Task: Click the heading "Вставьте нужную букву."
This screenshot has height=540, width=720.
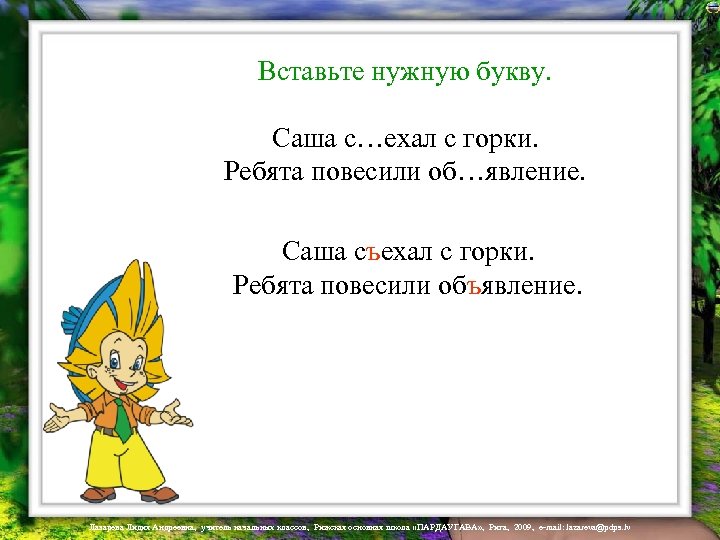Action: click(404, 72)
